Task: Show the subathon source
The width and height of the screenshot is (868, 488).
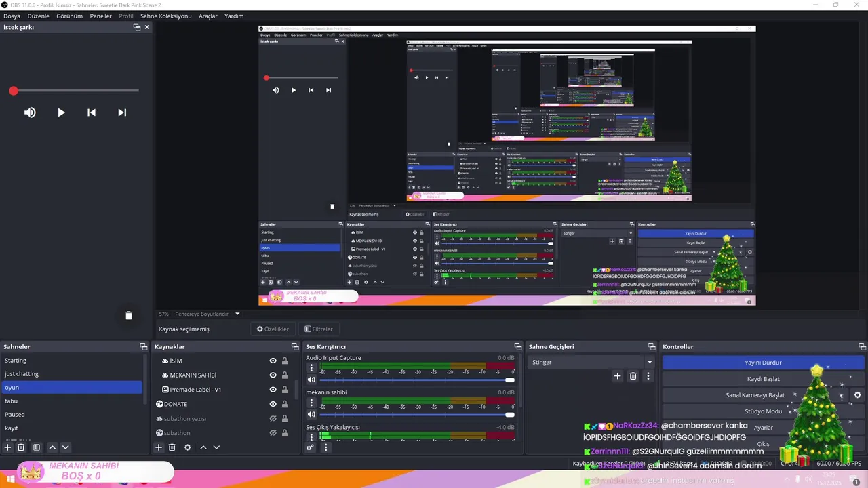Action: (273, 433)
